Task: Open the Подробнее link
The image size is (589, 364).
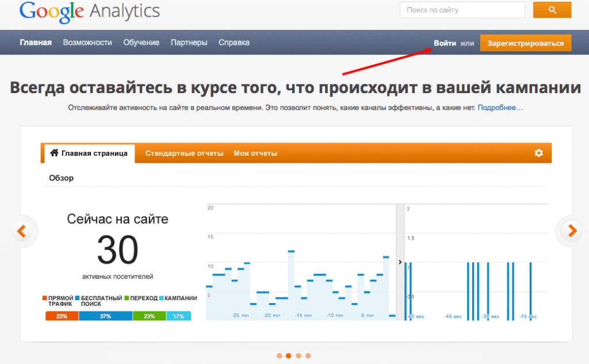Action: tap(501, 109)
